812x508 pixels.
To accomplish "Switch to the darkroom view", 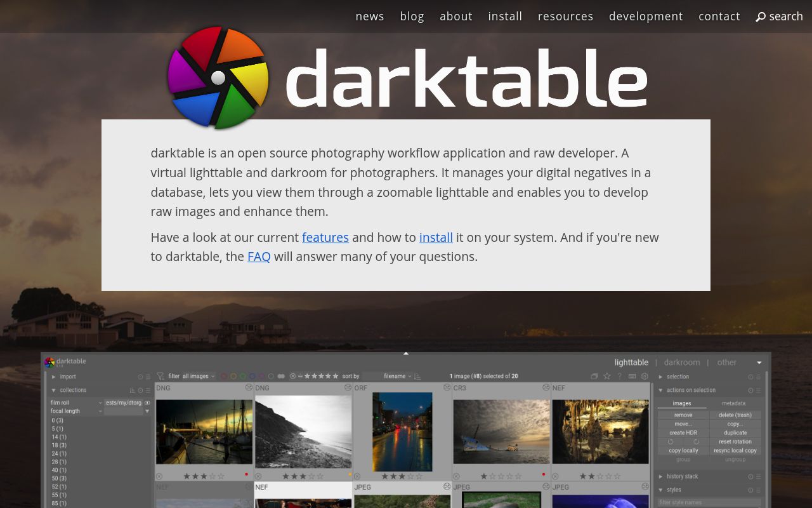I will (x=681, y=362).
